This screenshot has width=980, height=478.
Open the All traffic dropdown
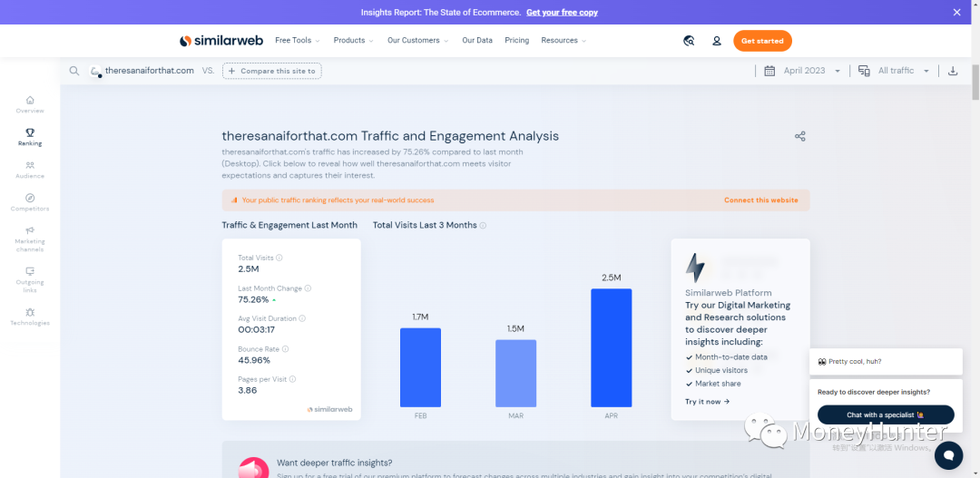(x=904, y=71)
